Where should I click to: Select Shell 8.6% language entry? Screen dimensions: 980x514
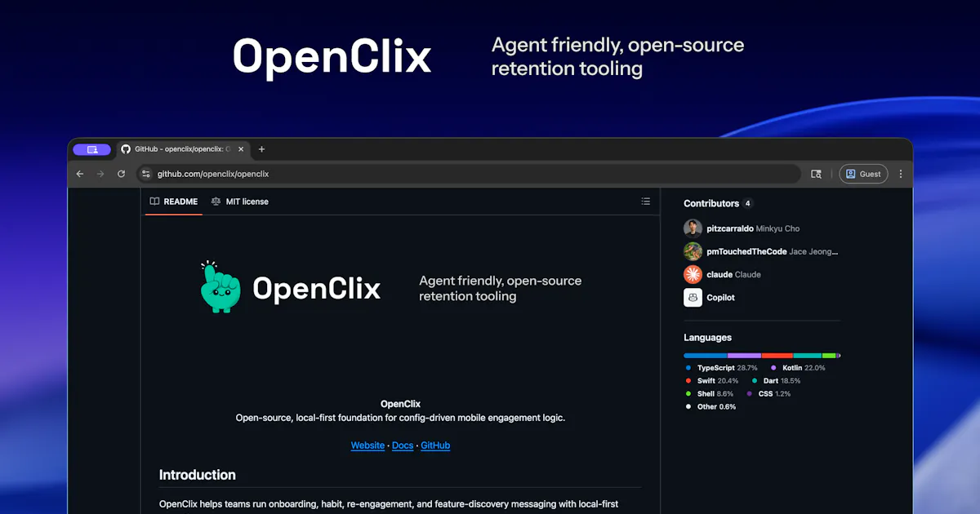pyautogui.click(x=710, y=394)
